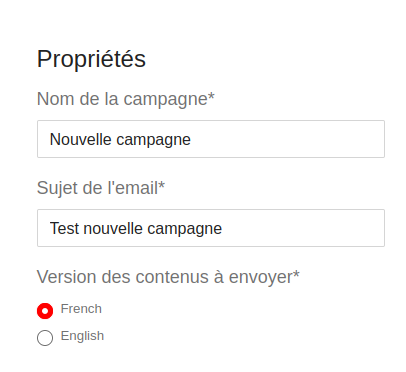Focus the "Sujet de l'email" input field
This screenshot has width=406, height=372.
pos(211,228)
